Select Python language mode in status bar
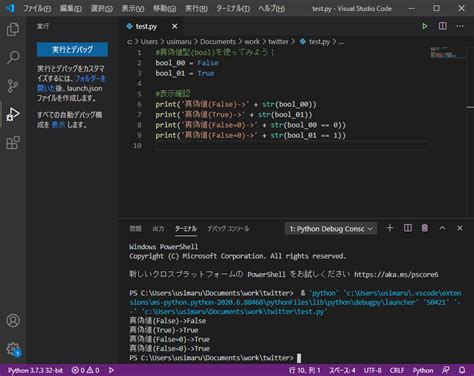 pos(423,370)
